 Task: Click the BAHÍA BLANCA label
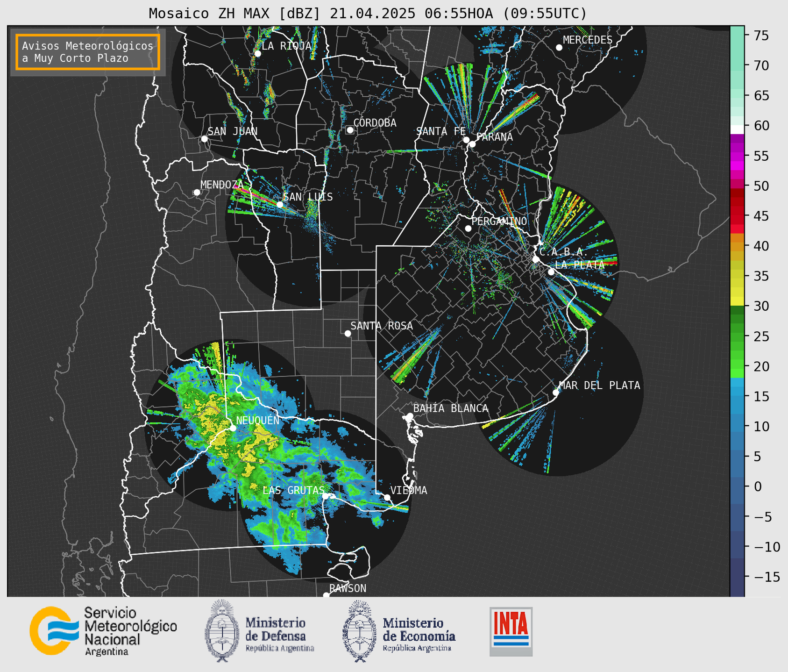coord(451,408)
